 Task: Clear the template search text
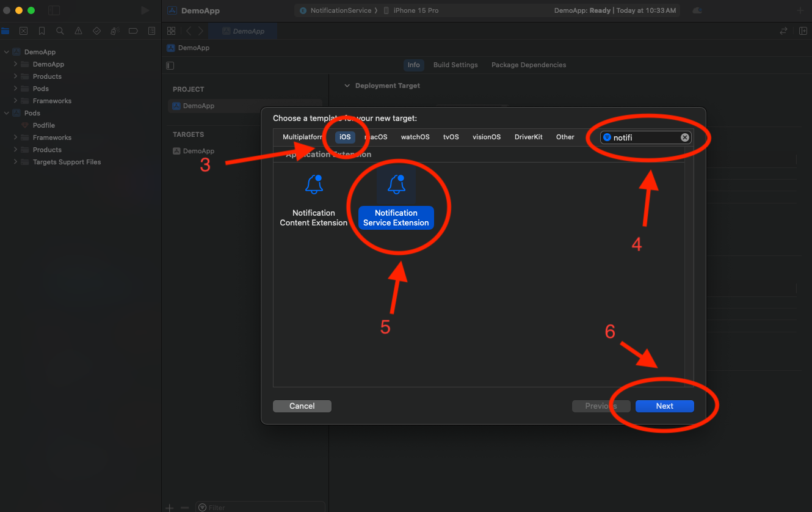click(x=685, y=137)
